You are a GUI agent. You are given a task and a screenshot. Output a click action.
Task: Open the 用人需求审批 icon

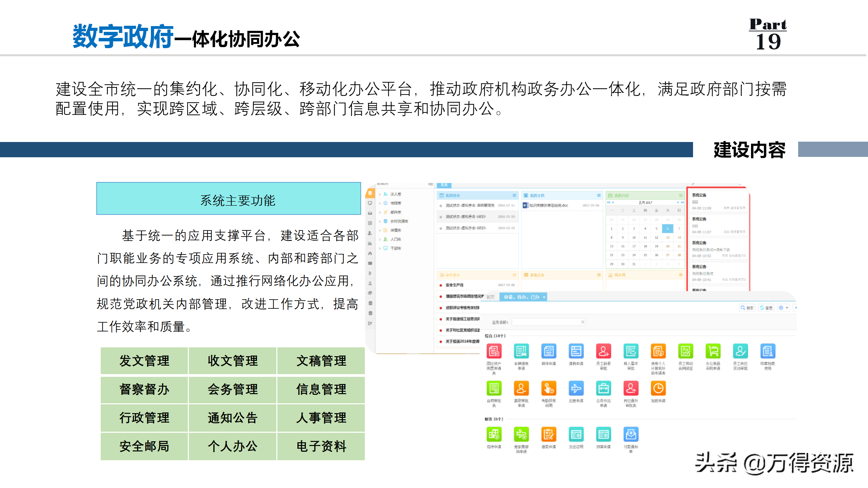point(631,351)
